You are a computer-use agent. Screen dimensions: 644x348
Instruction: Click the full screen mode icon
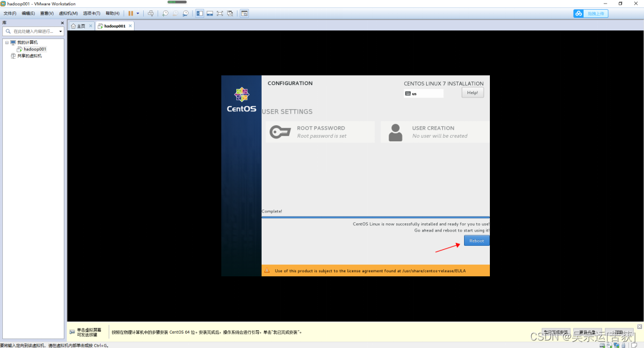[x=220, y=14]
